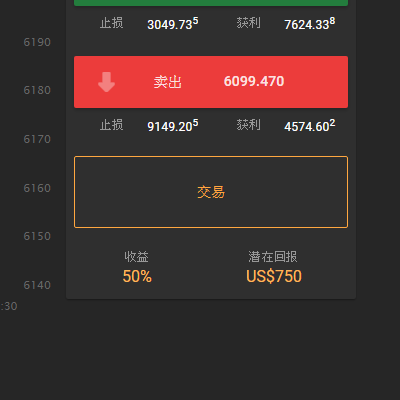Click stop-loss value 9149.20 under sell
Screen dimensions: 400x400
tap(173, 126)
